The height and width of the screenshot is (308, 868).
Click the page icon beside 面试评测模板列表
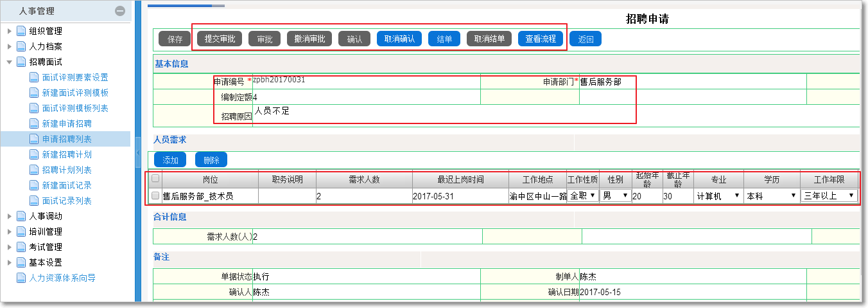tap(34, 108)
